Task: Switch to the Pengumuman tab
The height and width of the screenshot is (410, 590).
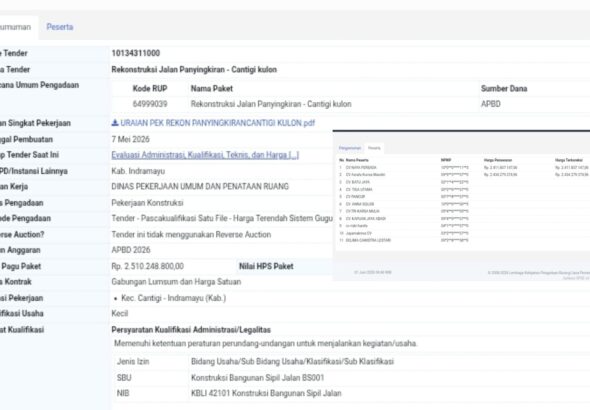Action: click(x=16, y=27)
